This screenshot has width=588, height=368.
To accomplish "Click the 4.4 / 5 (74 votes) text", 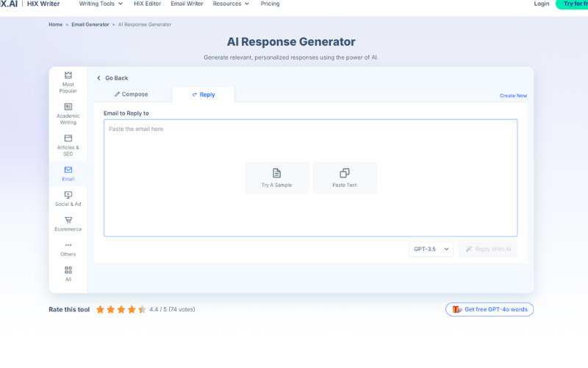I will pyautogui.click(x=172, y=309).
